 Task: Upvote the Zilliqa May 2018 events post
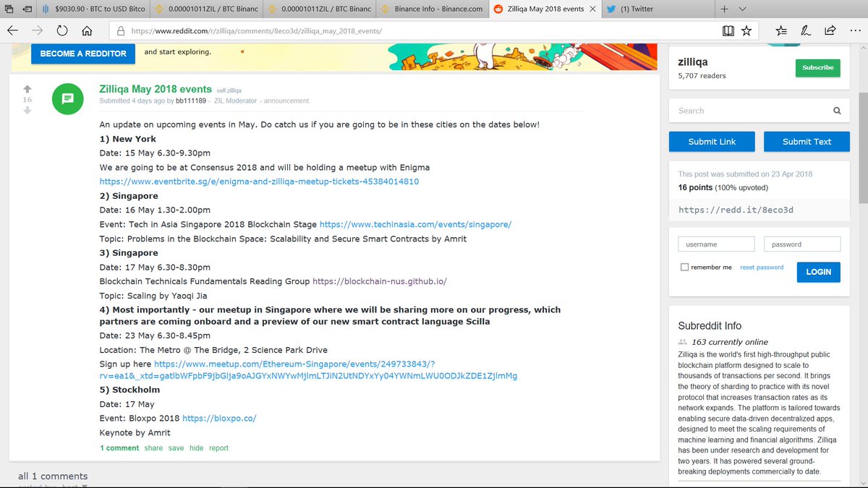click(x=27, y=89)
